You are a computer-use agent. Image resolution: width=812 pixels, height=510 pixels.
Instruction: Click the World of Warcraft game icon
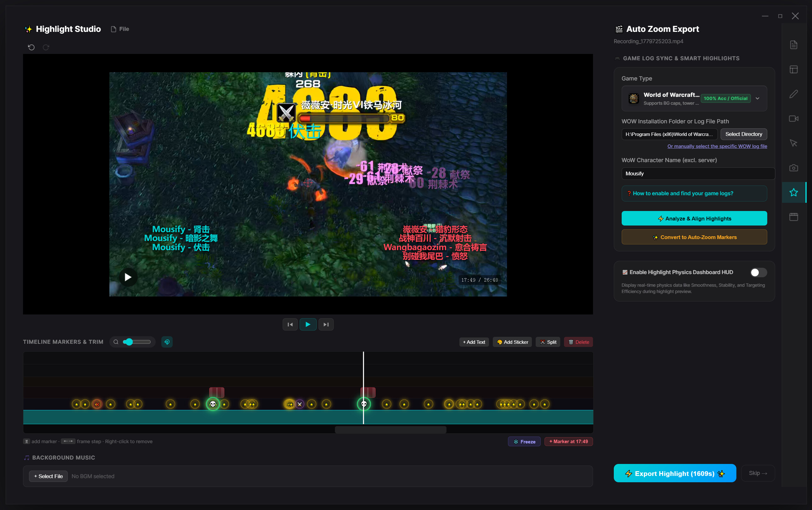[633, 98]
